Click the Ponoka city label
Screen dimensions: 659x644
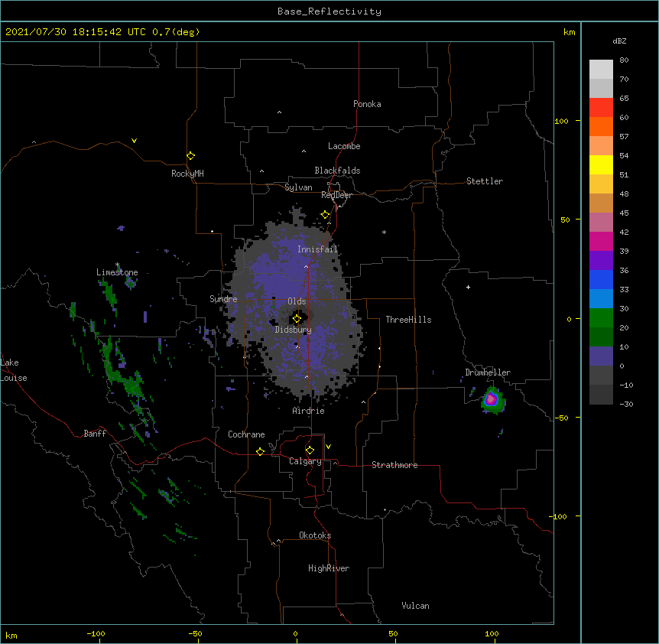tap(367, 104)
